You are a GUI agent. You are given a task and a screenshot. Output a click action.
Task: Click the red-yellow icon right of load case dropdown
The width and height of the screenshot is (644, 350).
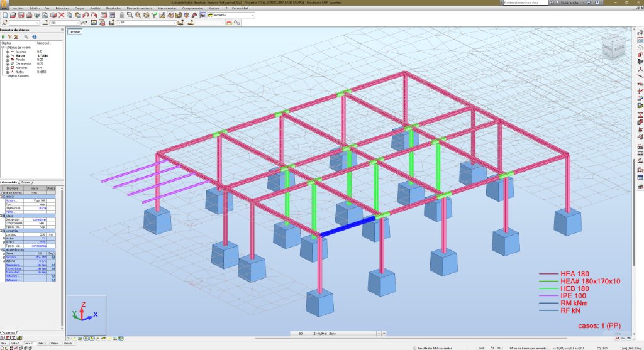click(x=229, y=23)
